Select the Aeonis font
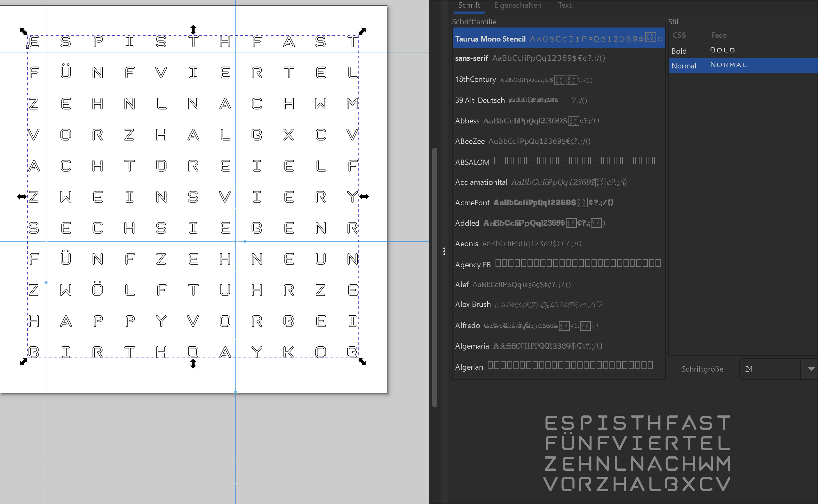Viewport: 818px width, 504px height. point(559,244)
